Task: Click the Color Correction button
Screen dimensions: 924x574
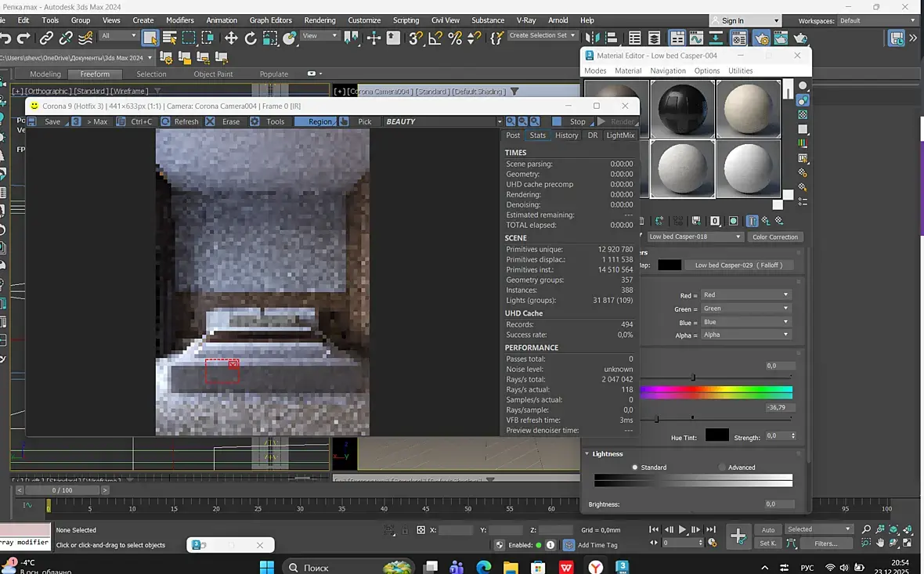Action: pyautogui.click(x=775, y=236)
